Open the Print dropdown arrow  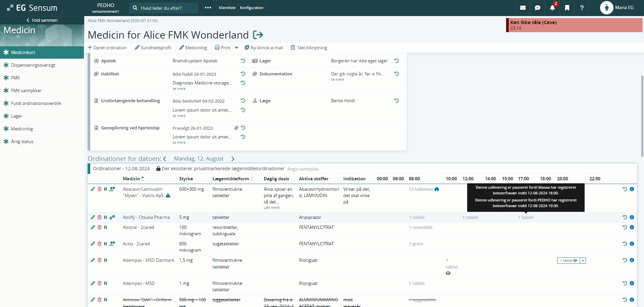[237, 48]
